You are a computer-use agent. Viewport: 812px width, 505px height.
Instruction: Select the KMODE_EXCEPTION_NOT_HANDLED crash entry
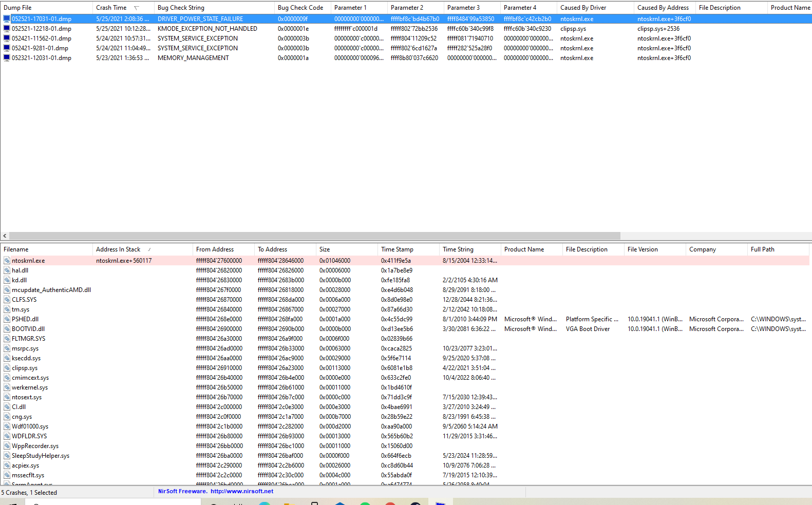point(406,29)
